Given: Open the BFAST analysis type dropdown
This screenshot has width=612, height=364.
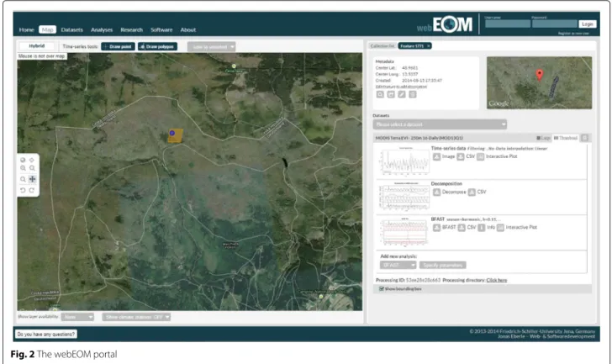Looking at the screenshot, I should (398, 266).
